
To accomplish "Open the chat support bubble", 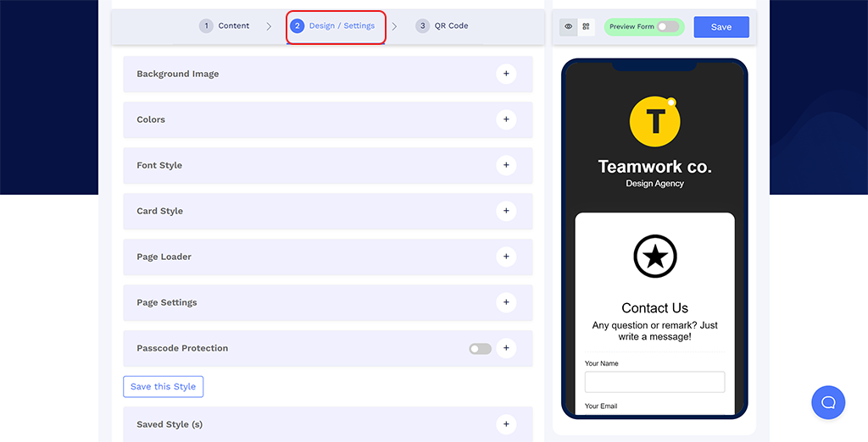I will (x=827, y=402).
